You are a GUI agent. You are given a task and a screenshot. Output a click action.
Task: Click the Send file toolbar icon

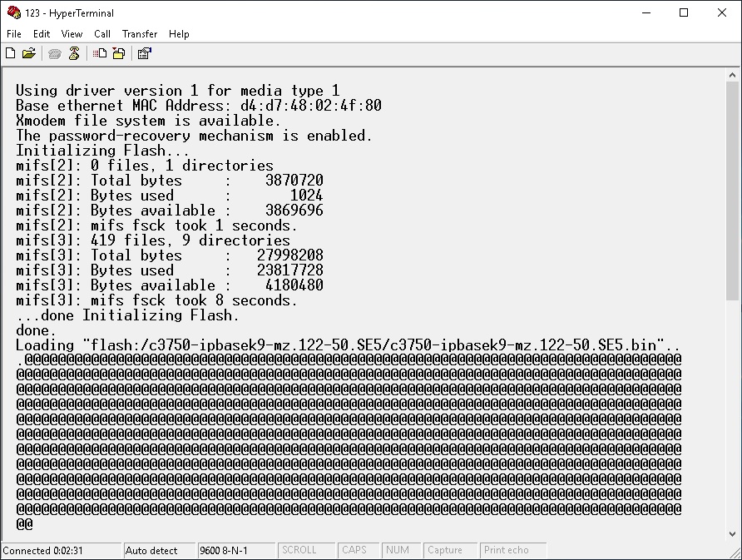coord(100,53)
